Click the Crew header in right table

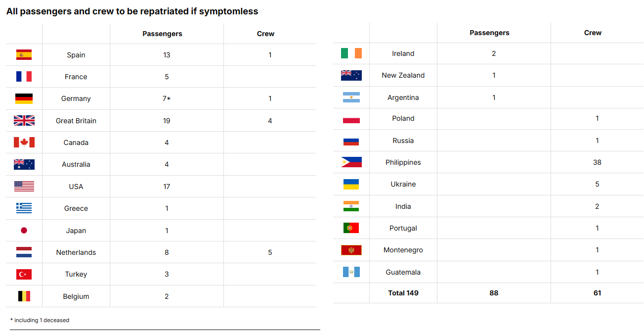[x=593, y=33]
